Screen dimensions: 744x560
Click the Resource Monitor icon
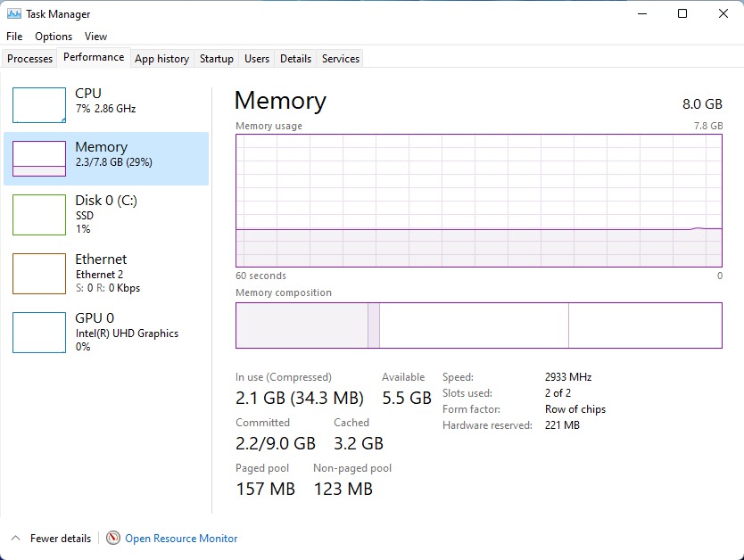coord(113,539)
